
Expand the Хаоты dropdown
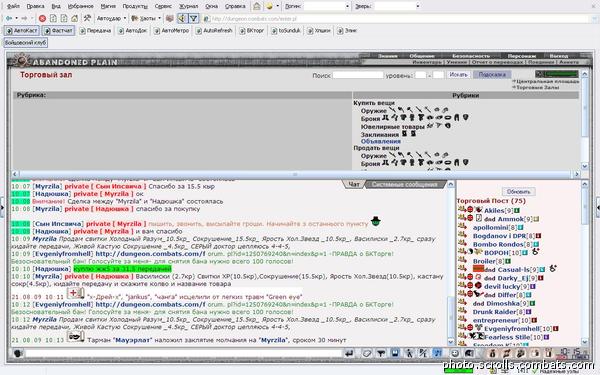tap(146, 18)
